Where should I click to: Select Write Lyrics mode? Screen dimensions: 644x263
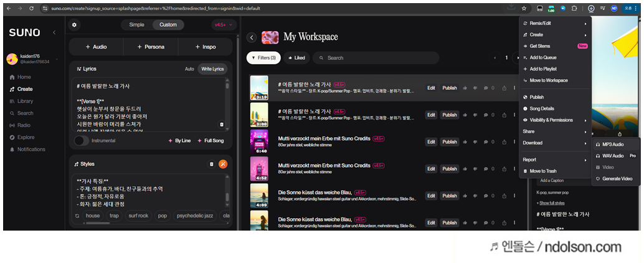212,69
